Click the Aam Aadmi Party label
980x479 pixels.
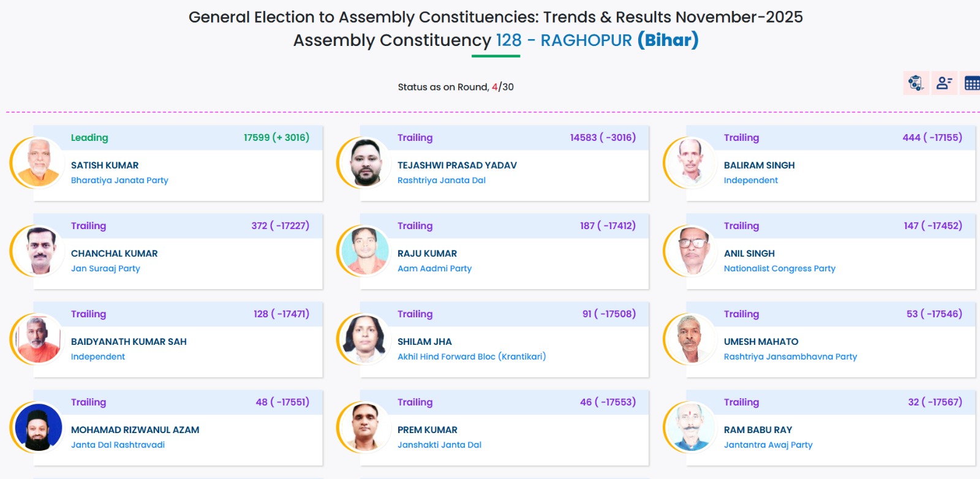434,268
